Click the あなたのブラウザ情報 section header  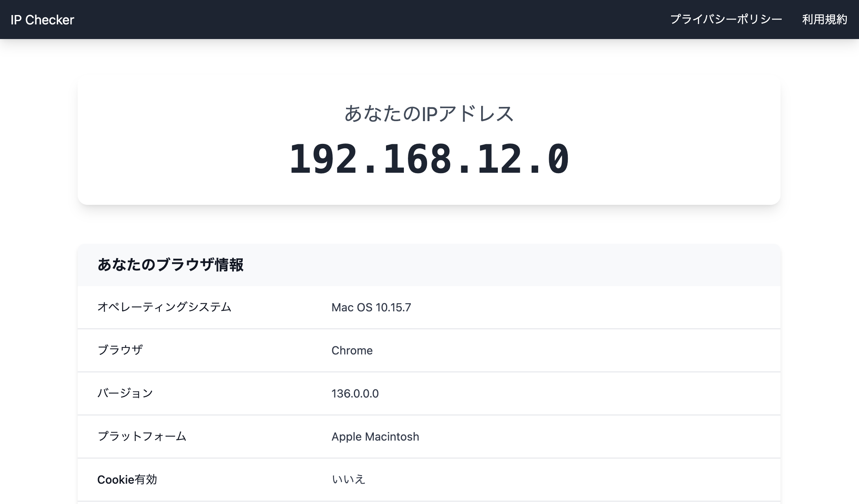coord(171,265)
